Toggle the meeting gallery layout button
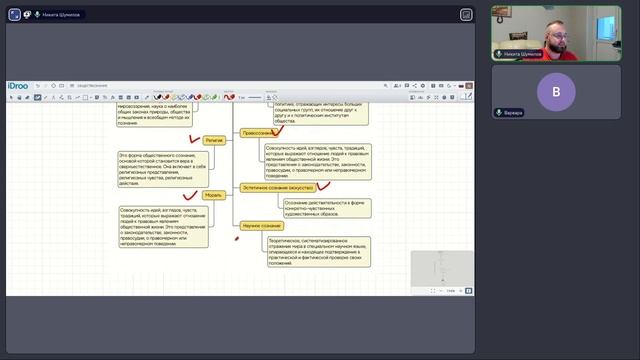Screen dimensions: 640x360 coord(466,15)
